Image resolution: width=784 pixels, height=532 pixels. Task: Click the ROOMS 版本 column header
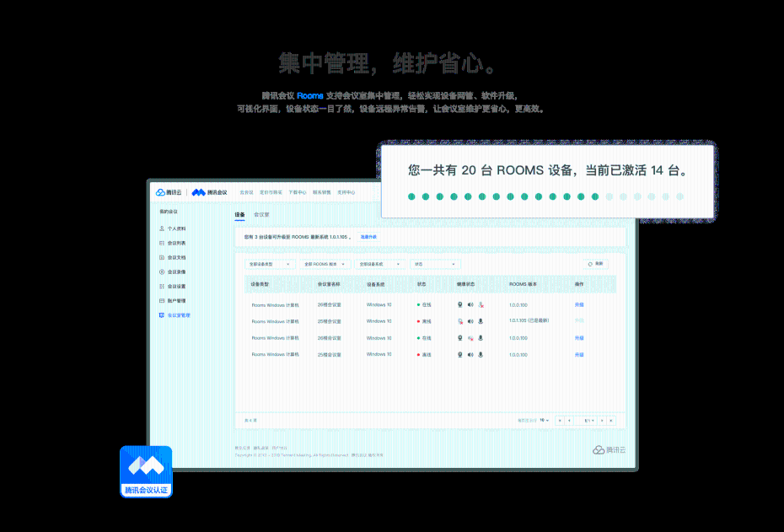pyautogui.click(x=523, y=284)
